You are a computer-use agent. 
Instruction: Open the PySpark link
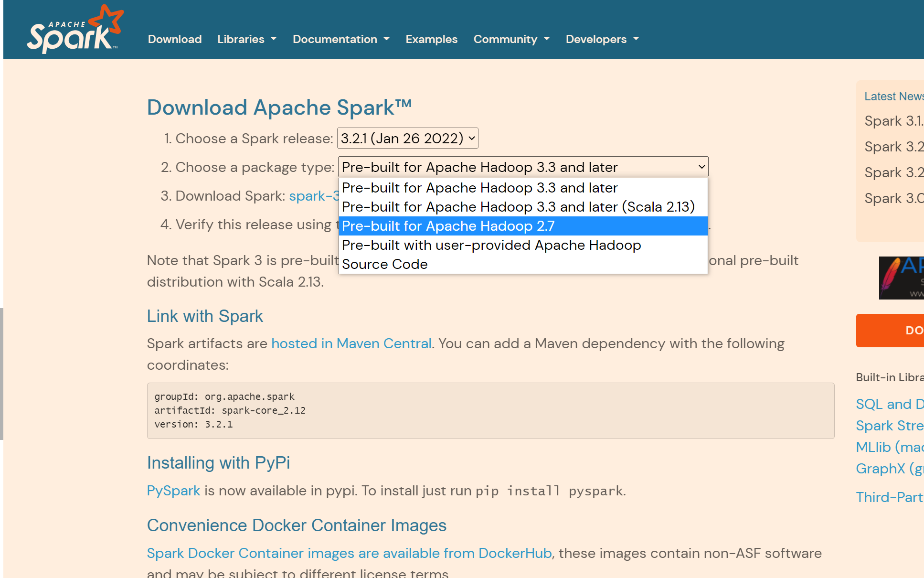click(x=173, y=491)
